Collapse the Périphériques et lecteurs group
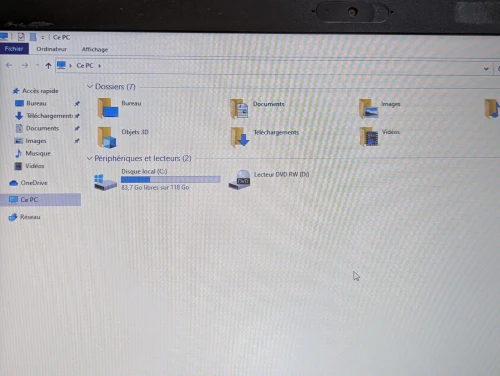500x376 pixels. pyautogui.click(x=89, y=158)
